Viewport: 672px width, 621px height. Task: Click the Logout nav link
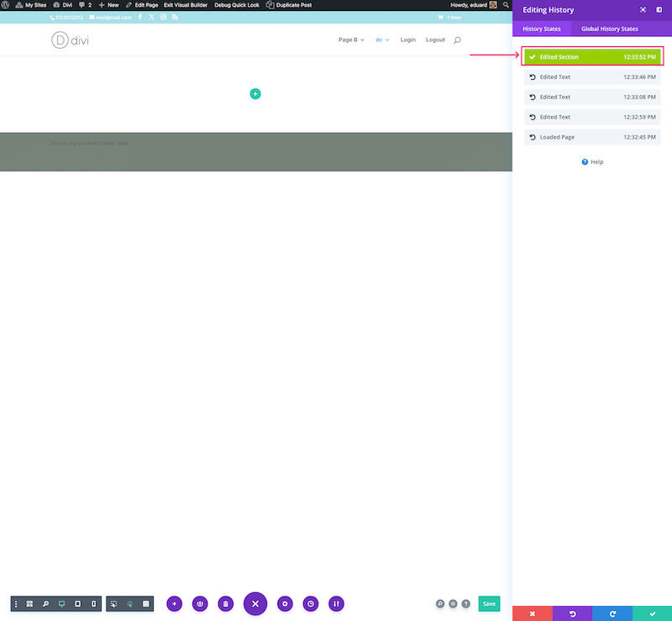click(435, 39)
